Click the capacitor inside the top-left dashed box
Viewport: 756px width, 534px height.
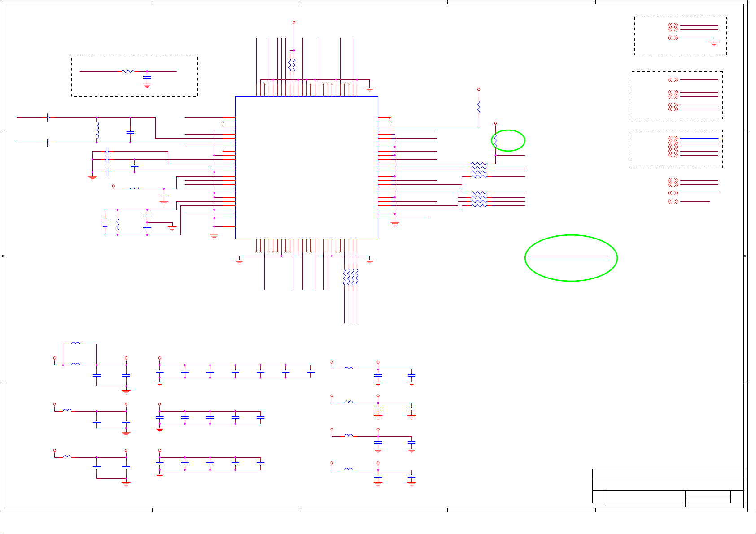147,77
